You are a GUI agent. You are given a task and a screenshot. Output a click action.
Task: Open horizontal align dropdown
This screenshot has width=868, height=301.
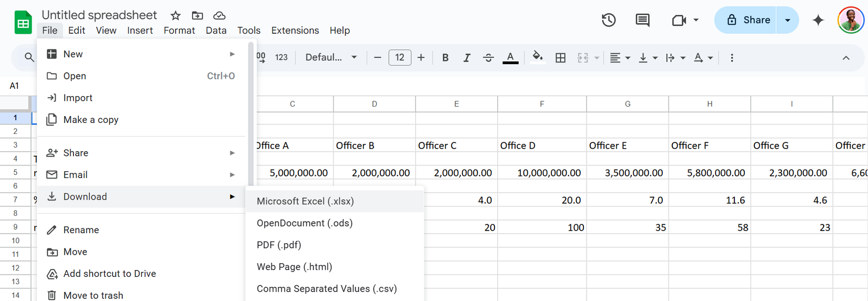click(x=620, y=58)
